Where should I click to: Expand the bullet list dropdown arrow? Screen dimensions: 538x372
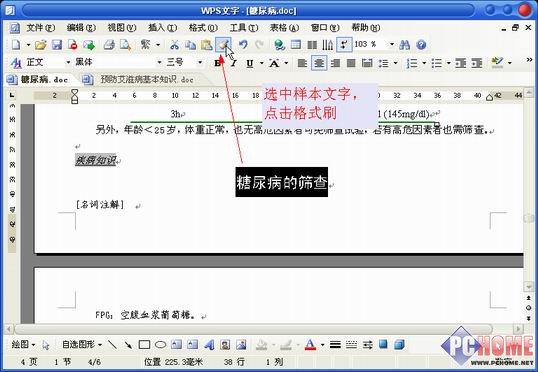click(x=448, y=63)
